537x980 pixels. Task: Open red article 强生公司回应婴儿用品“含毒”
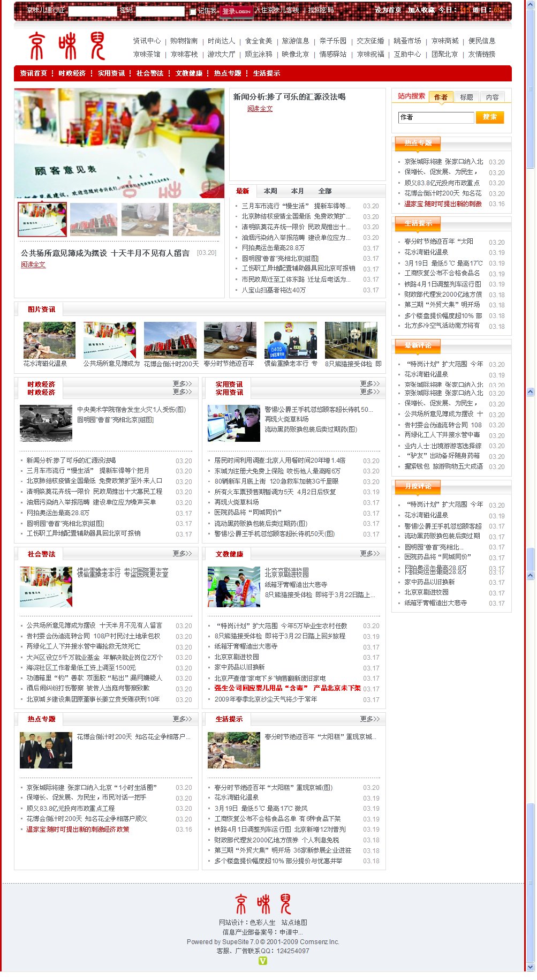(288, 689)
